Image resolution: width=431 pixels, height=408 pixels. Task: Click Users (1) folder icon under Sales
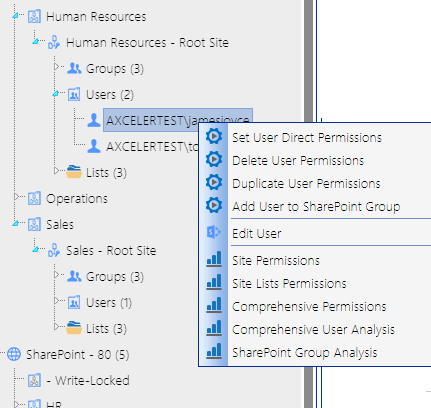coord(74,302)
